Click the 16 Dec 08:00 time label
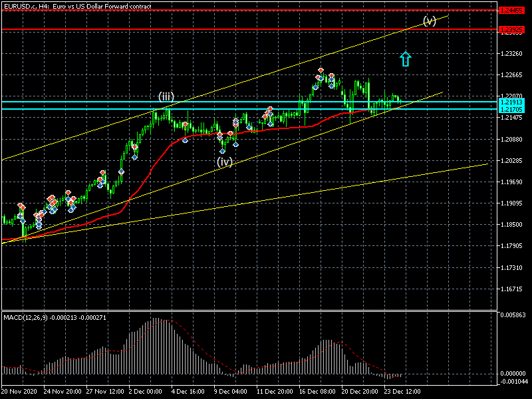 tap(317, 392)
